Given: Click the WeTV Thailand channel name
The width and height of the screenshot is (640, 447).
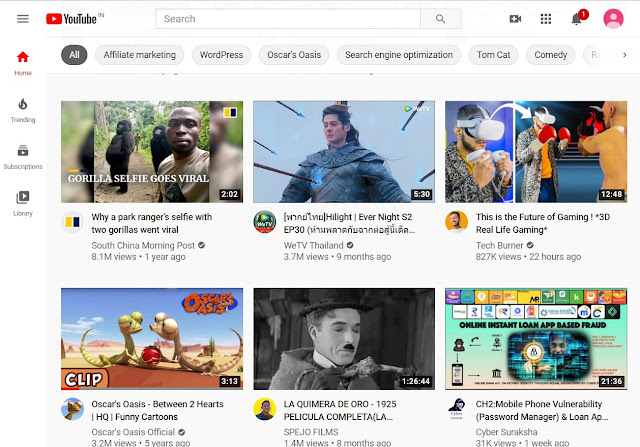Looking at the screenshot, I should 313,245.
